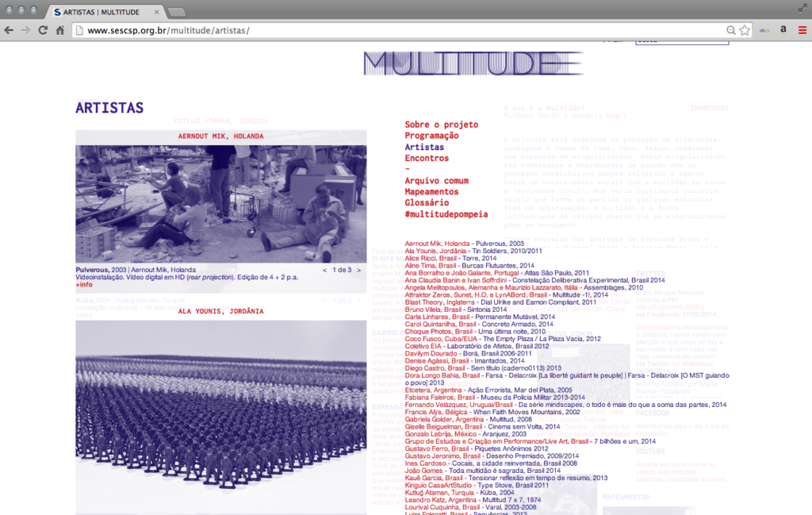Open Aline Tima, Brasil list link
Screen dimensions: 812x515
click(431, 265)
